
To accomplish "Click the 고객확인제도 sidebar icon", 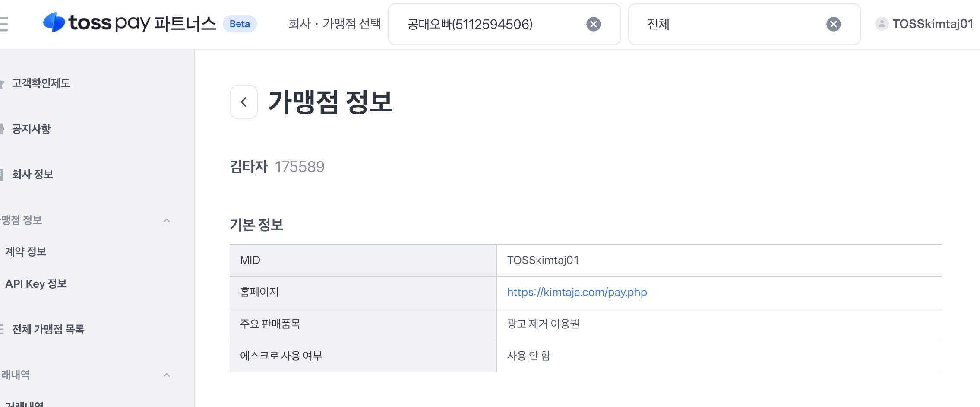I will 2,83.
